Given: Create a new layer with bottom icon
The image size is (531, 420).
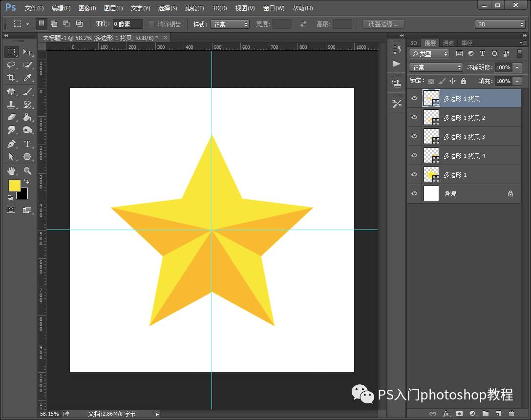Looking at the screenshot, I should point(498,413).
